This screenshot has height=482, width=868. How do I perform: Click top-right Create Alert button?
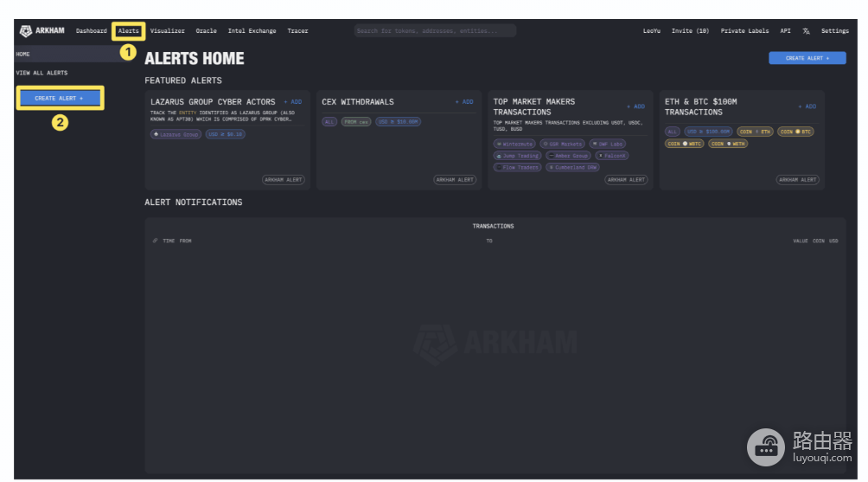click(x=807, y=58)
